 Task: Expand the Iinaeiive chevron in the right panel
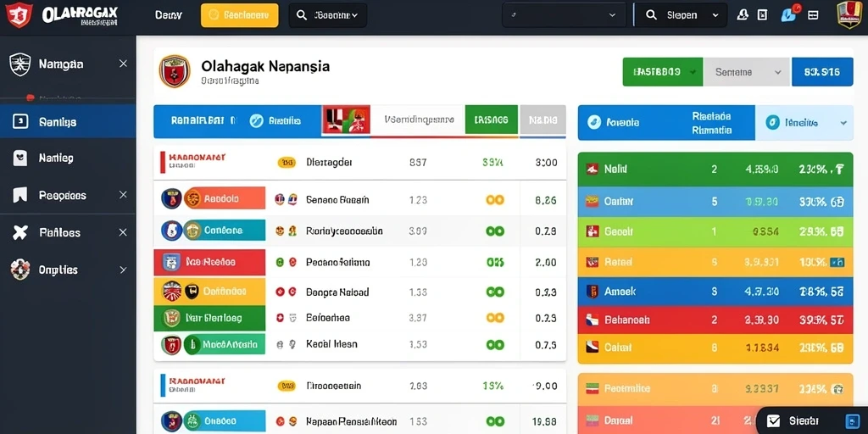[x=843, y=122]
